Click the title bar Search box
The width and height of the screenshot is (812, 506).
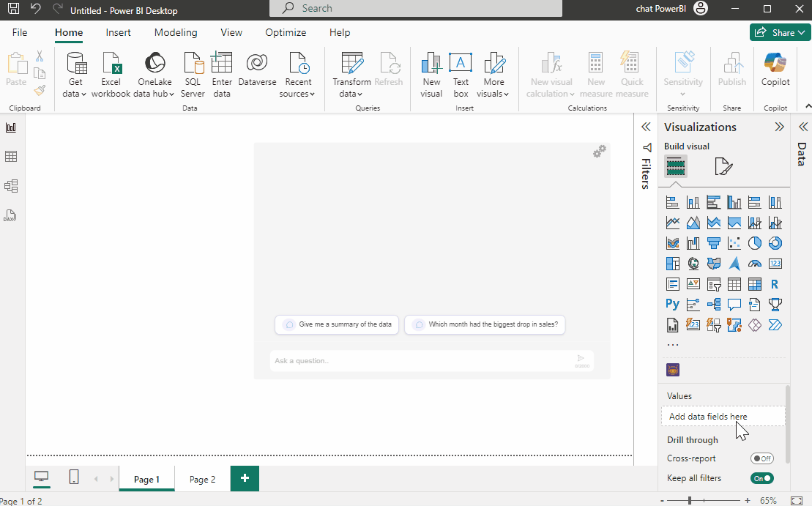(x=416, y=8)
